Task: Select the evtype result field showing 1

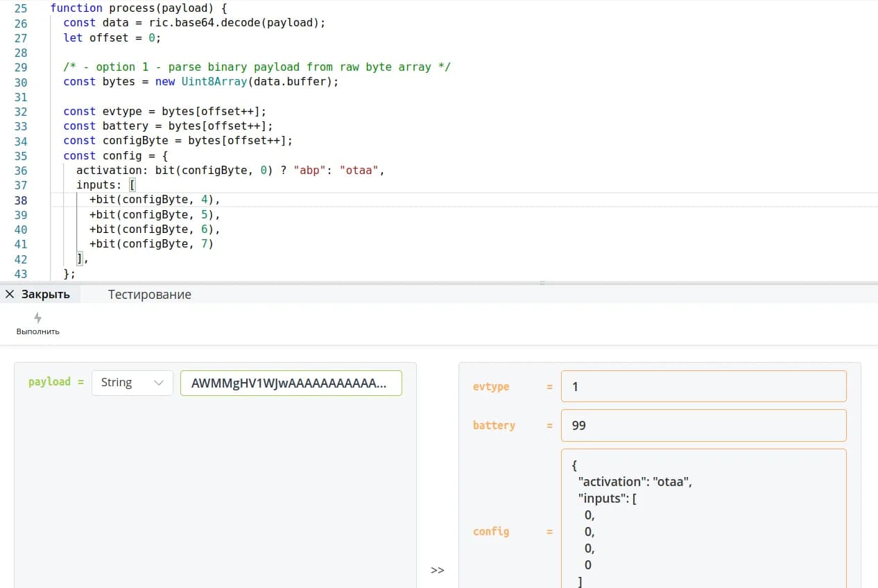Action: 703,387
